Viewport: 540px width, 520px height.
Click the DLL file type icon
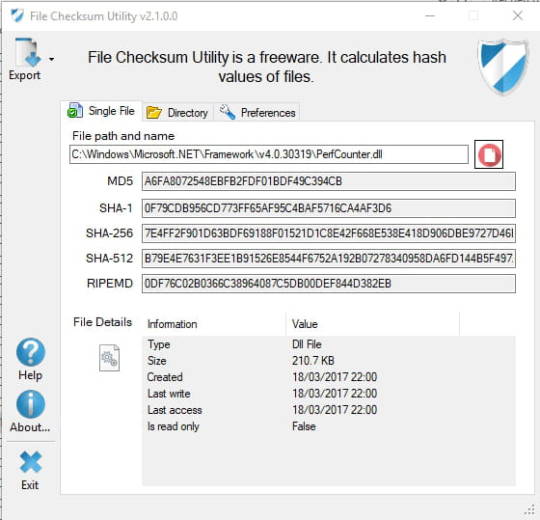(x=109, y=358)
